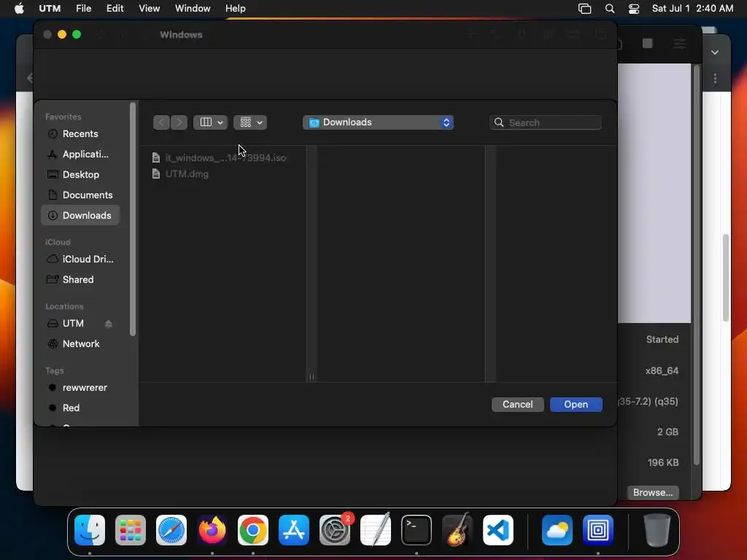
Task: Open Finder from the Dock
Action: point(90,530)
